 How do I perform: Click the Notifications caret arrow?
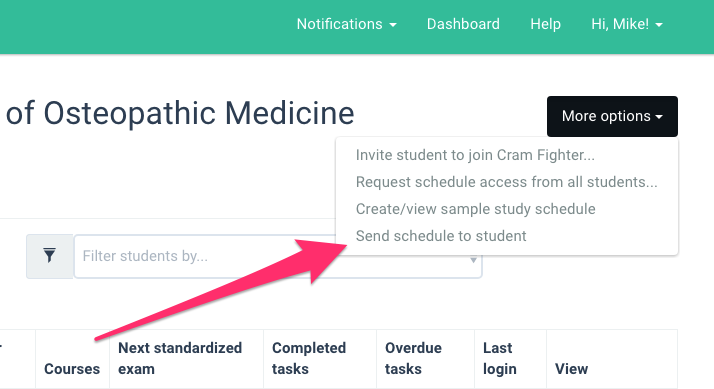(393, 25)
